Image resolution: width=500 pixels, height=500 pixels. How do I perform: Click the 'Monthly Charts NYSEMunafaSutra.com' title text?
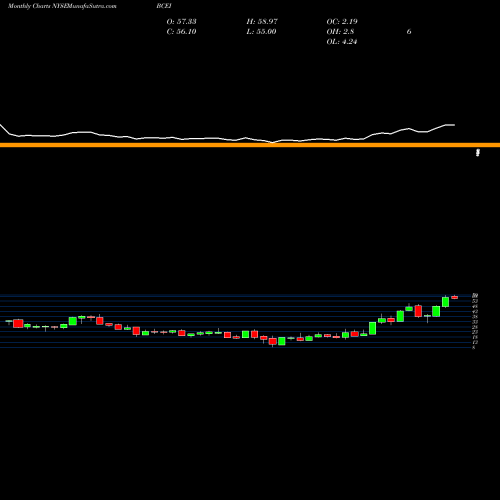click(62, 6)
